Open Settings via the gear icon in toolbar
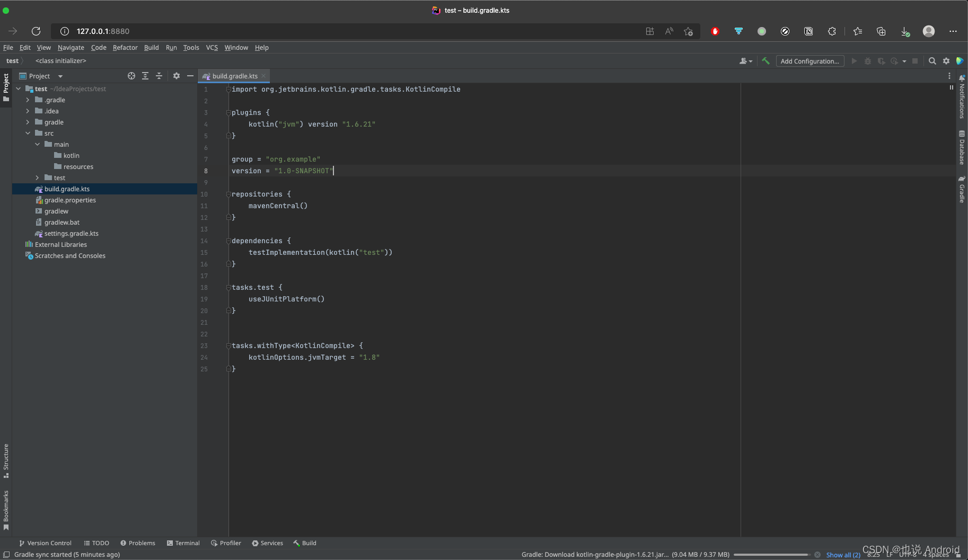 (x=947, y=61)
